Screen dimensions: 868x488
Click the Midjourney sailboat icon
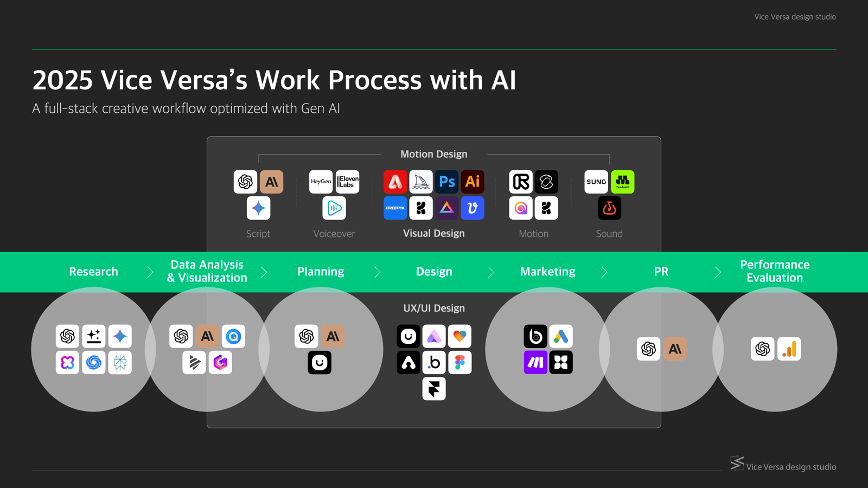tap(421, 182)
